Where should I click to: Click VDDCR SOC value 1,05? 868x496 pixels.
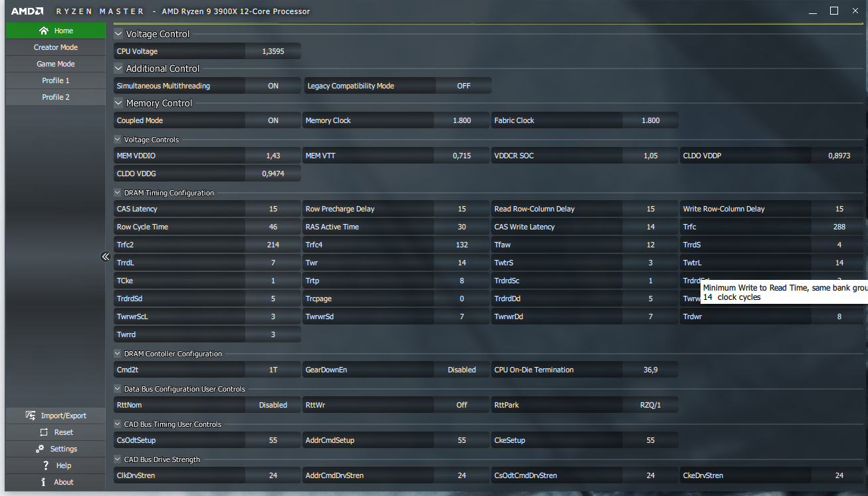click(651, 156)
